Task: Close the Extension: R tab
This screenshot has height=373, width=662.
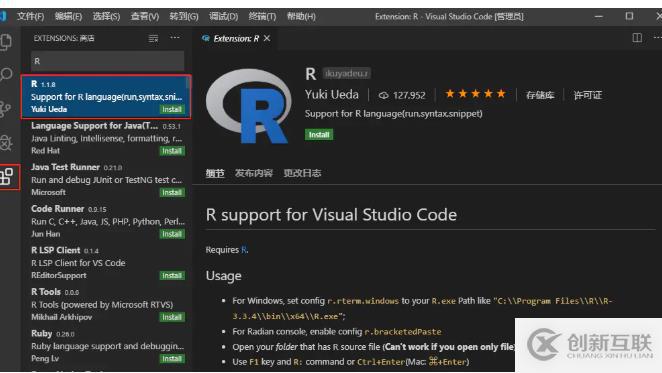Action: coord(267,38)
